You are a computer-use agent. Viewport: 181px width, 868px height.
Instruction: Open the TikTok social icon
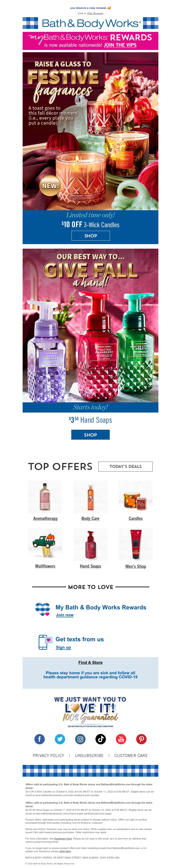click(x=100, y=739)
